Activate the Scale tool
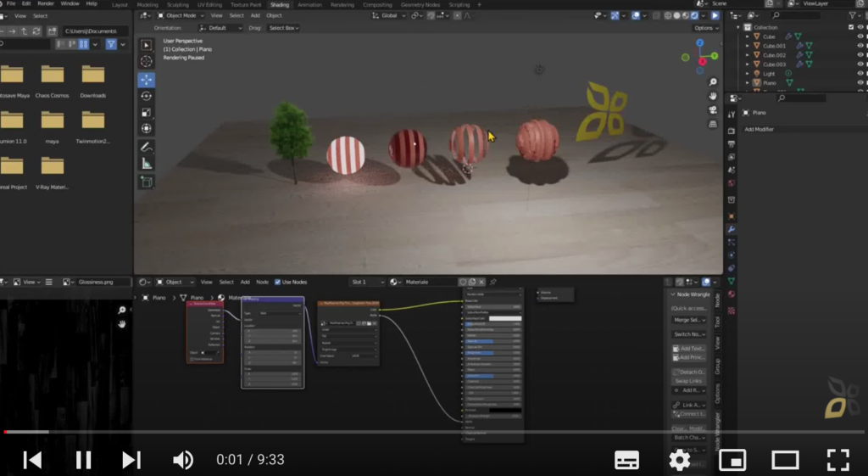The height and width of the screenshot is (476, 868). click(146, 113)
